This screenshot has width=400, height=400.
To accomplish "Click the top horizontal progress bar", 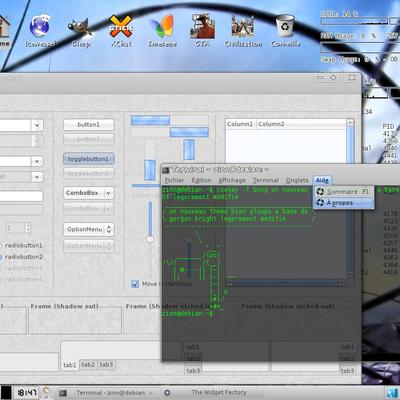I will coord(170,120).
